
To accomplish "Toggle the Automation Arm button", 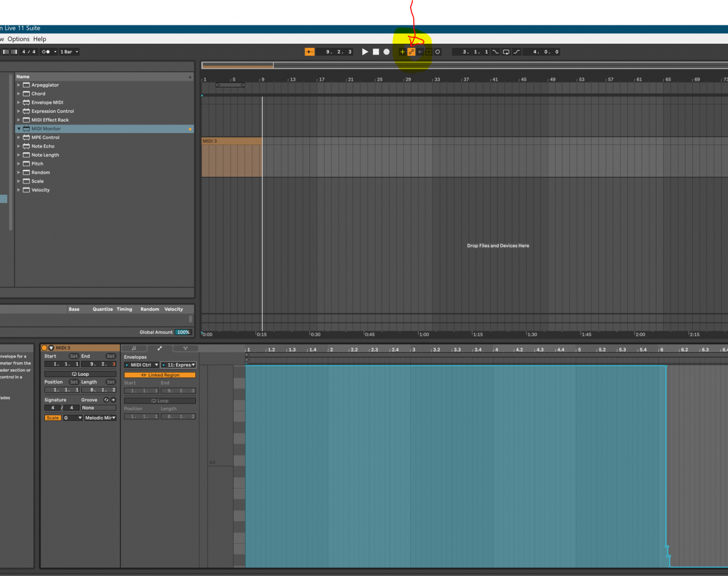I will pyautogui.click(x=411, y=52).
